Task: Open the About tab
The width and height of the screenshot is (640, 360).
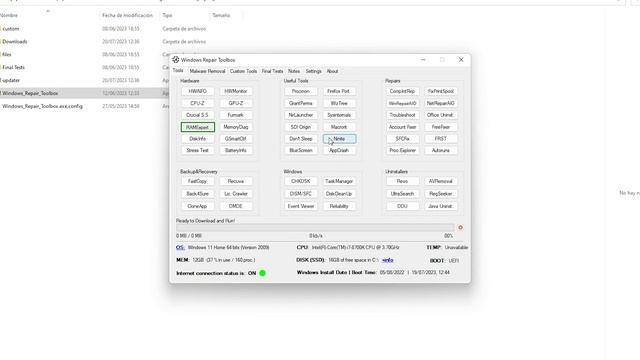Action: click(332, 71)
